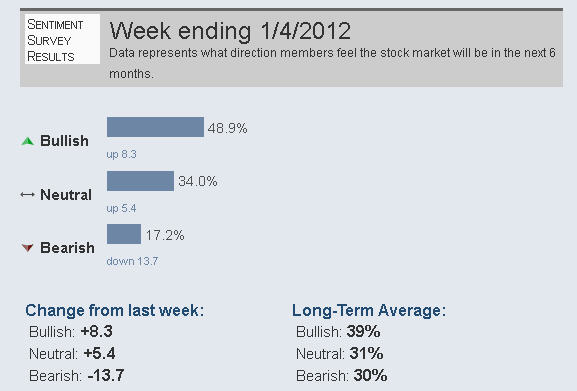Click the long-term Bearish 30% value
Image resolution: width=577 pixels, height=391 pixels.
coord(370,376)
